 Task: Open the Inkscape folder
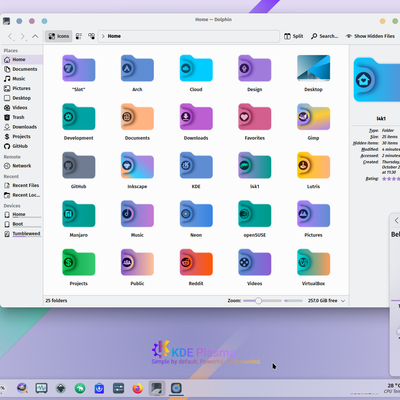(137, 166)
